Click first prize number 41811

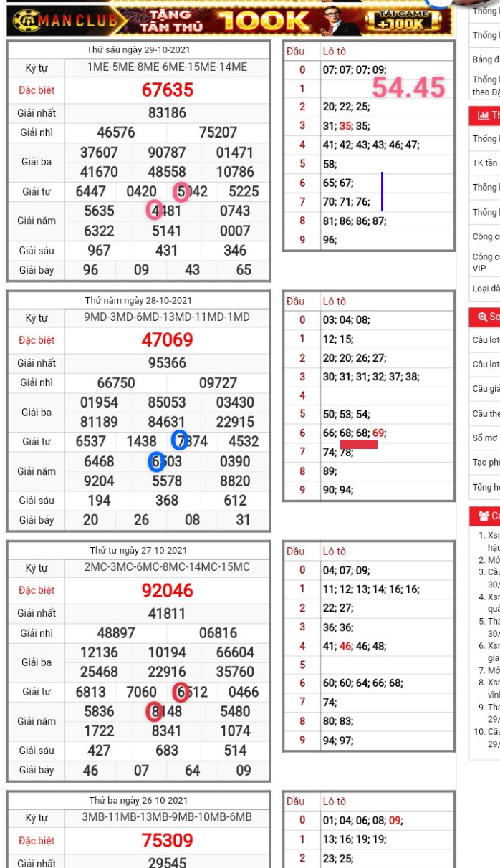point(167,613)
